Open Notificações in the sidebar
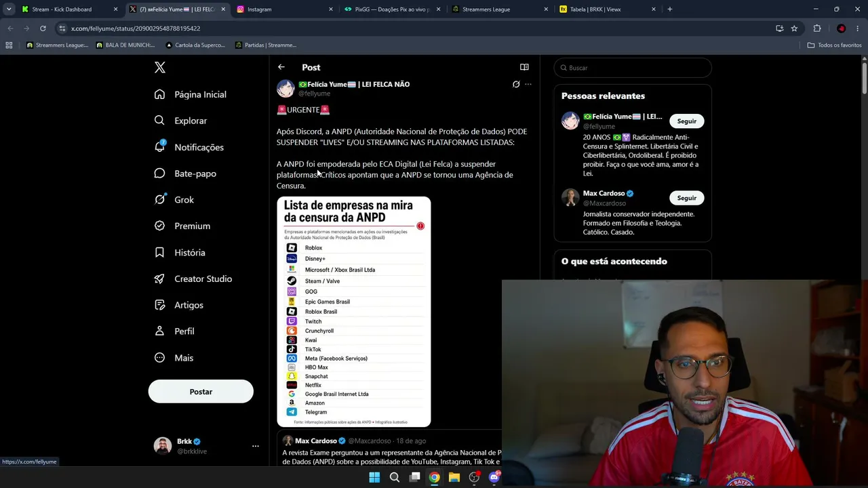The image size is (868, 488). tap(189, 147)
